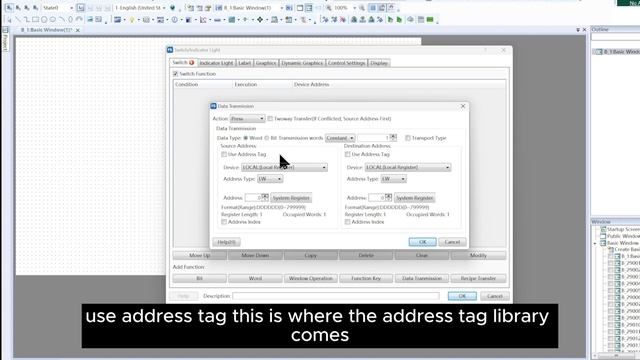The height and width of the screenshot is (360, 640).
Task: Open the Source Address Device dropdown
Action: 284,167
